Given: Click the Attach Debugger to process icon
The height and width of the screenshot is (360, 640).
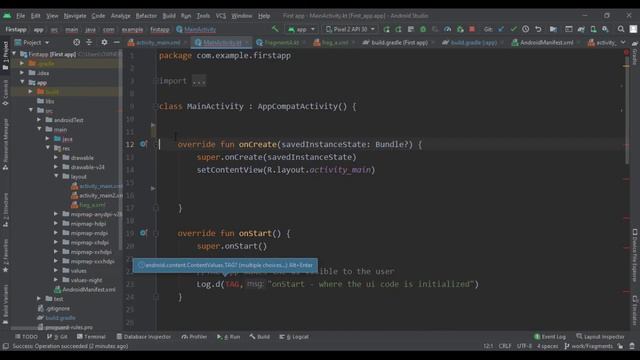Looking at the screenshot, I should (x=460, y=29).
